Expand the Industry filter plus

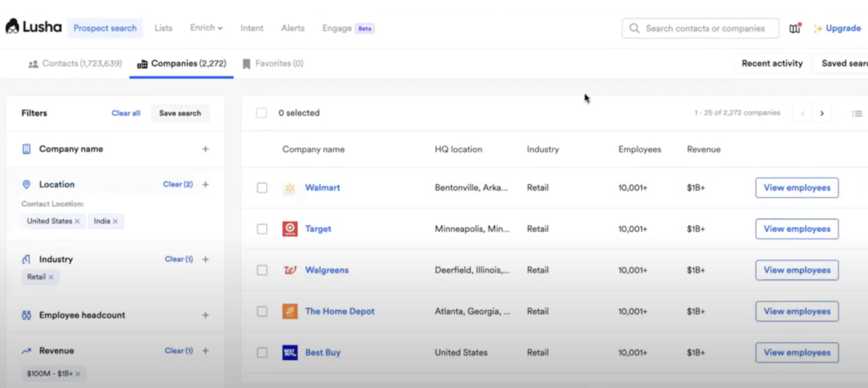point(206,259)
